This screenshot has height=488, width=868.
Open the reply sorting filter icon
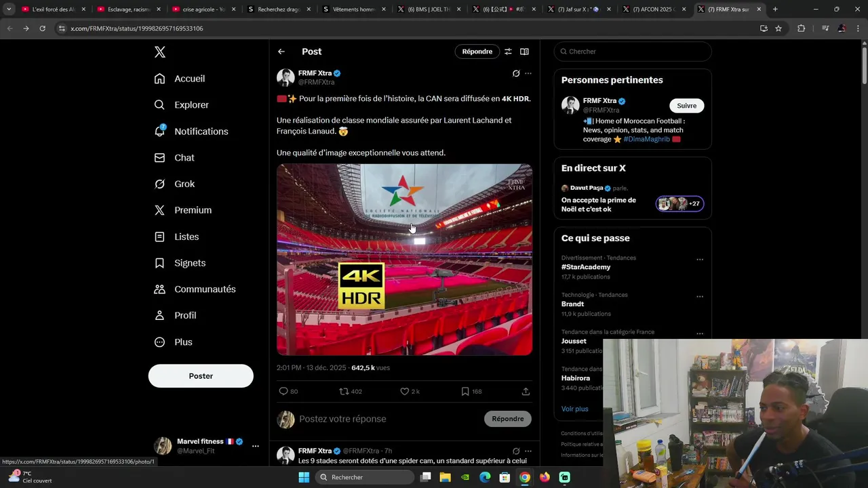coord(508,52)
